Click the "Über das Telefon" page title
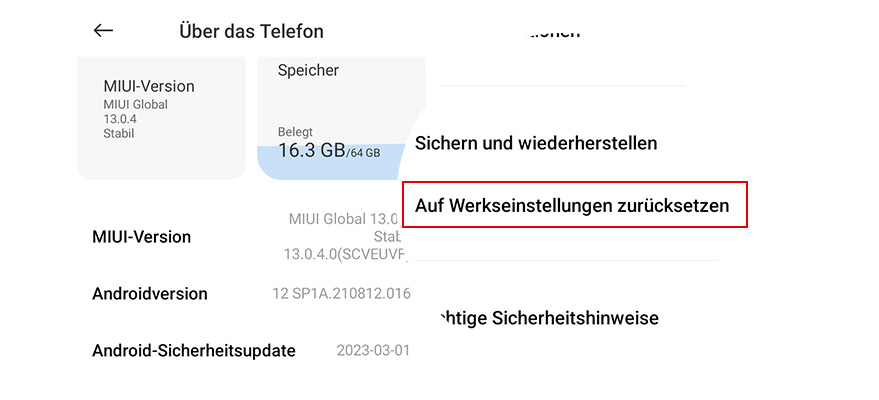Screen dimensions: 879x400 tap(251, 31)
